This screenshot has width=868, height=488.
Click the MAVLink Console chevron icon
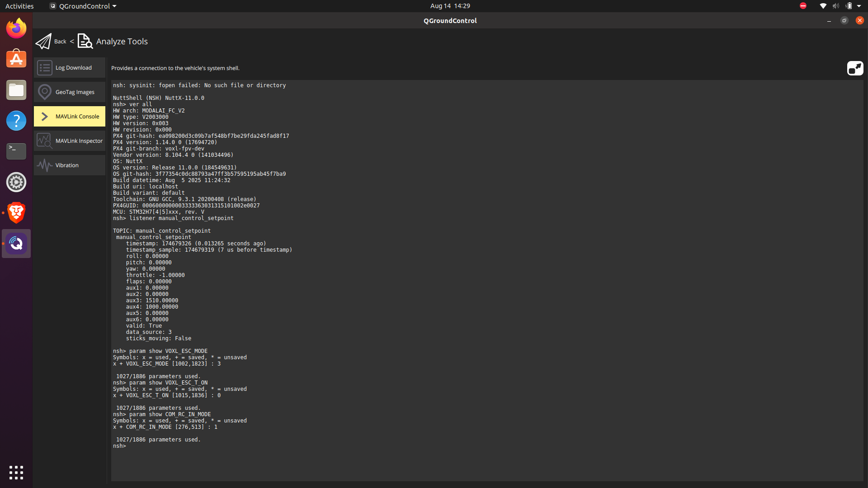(x=45, y=117)
